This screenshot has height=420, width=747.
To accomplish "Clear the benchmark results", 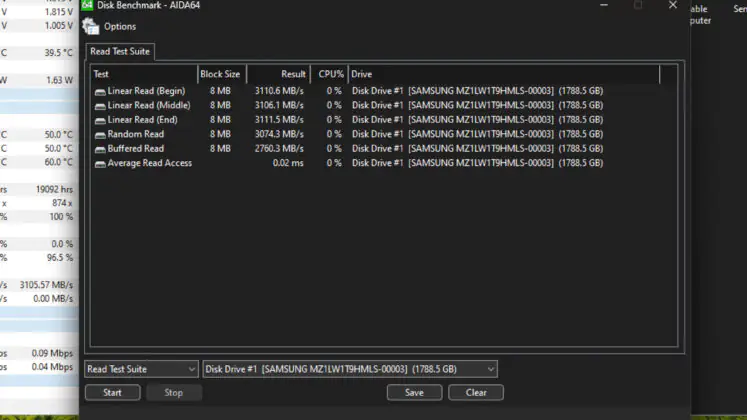I will click(476, 392).
